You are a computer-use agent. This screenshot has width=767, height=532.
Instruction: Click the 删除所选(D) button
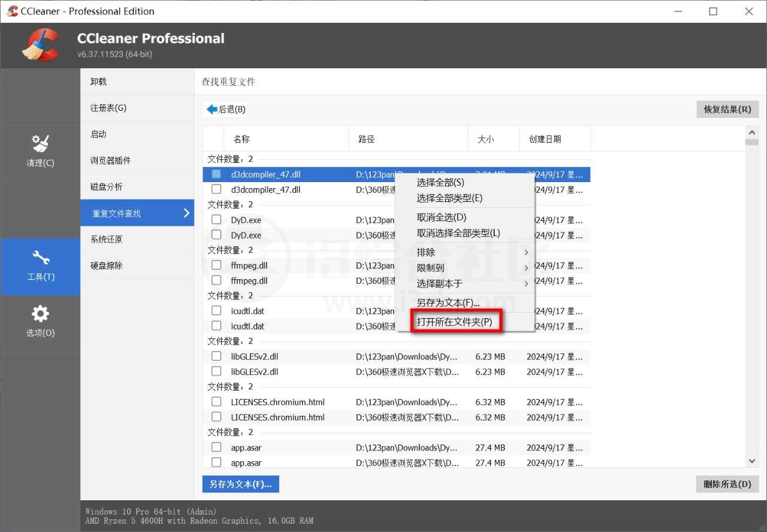pos(727,484)
